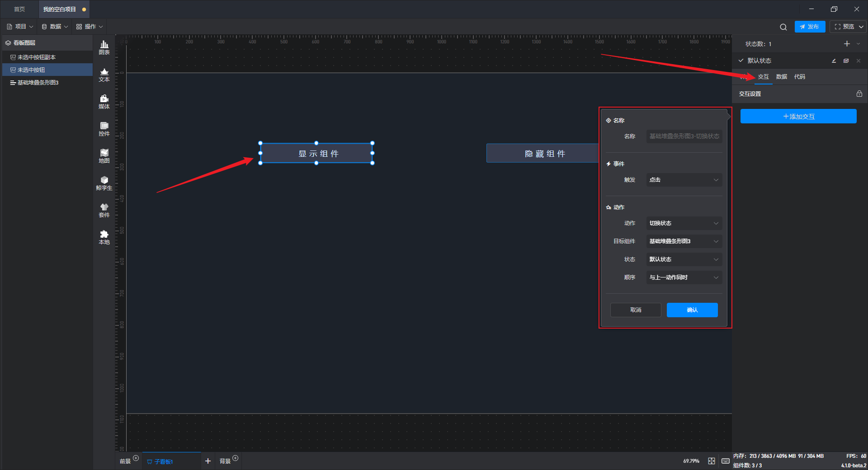Open the 触发 trigger dropdown showing 点击
Viewport: 868px width, 470px height.
[x=684, y=180]
